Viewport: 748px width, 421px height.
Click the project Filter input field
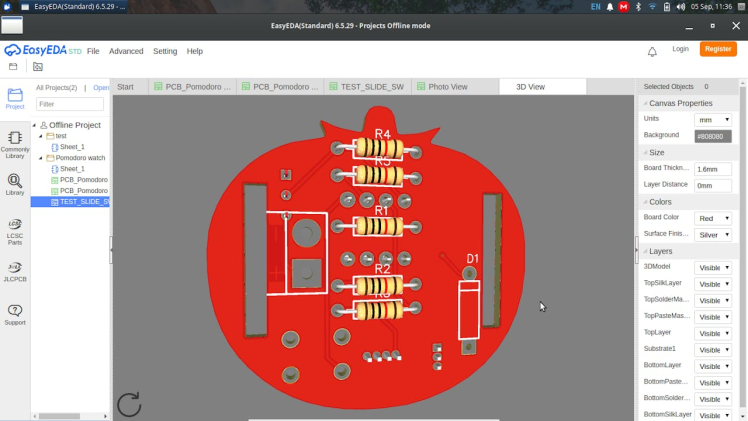(x=69, y=104)
